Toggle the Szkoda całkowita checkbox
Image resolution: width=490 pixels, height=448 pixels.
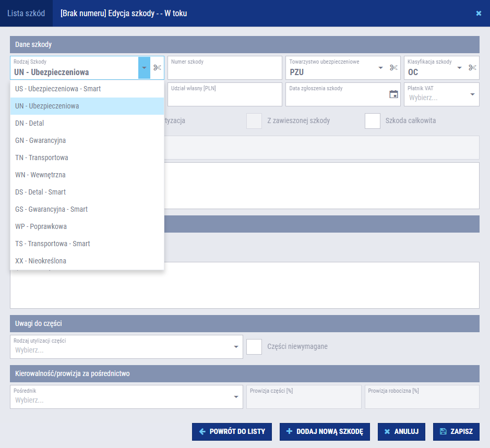coord(373,120)
